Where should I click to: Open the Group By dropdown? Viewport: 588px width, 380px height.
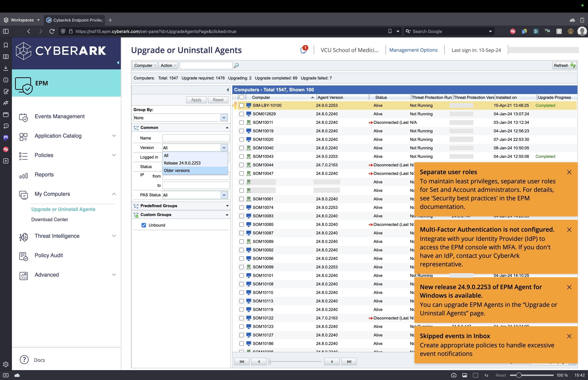224,118
